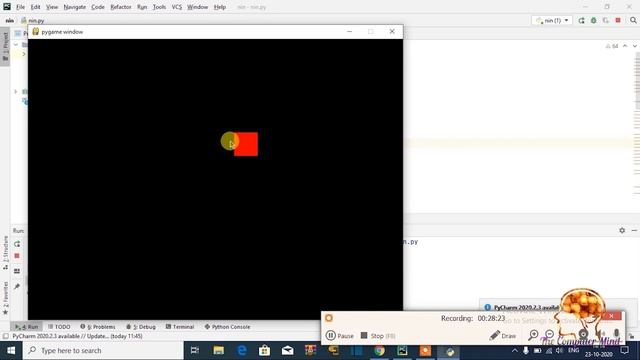Rerun the program from the top toolbar

(581, 20)
